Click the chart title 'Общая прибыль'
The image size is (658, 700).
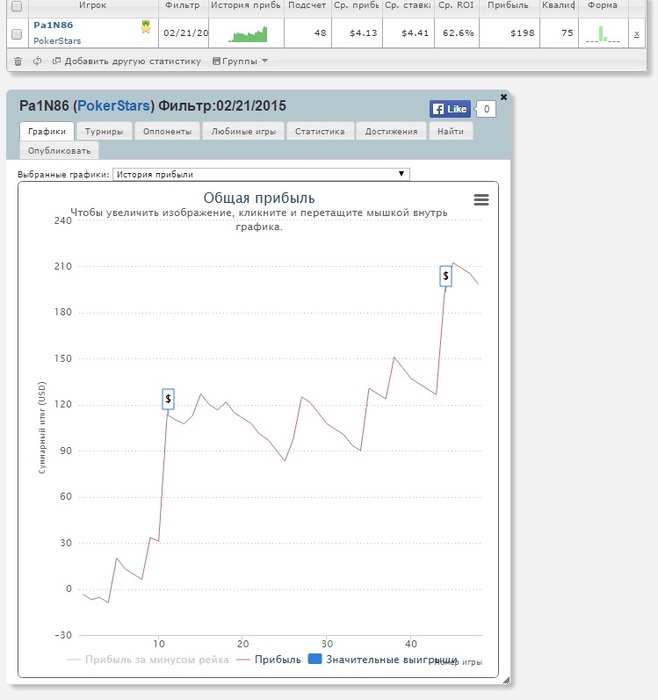[x=259, y=198]
